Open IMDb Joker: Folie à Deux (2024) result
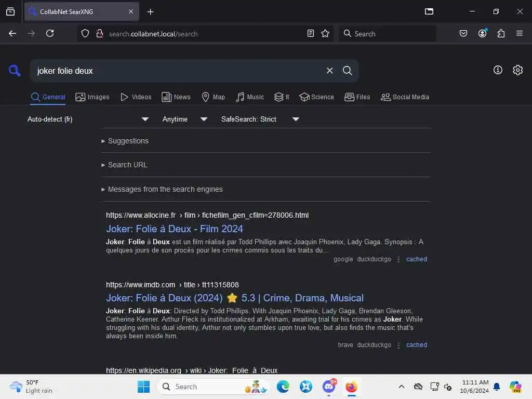This screenshot has height=399, width=532. (234, 298)
